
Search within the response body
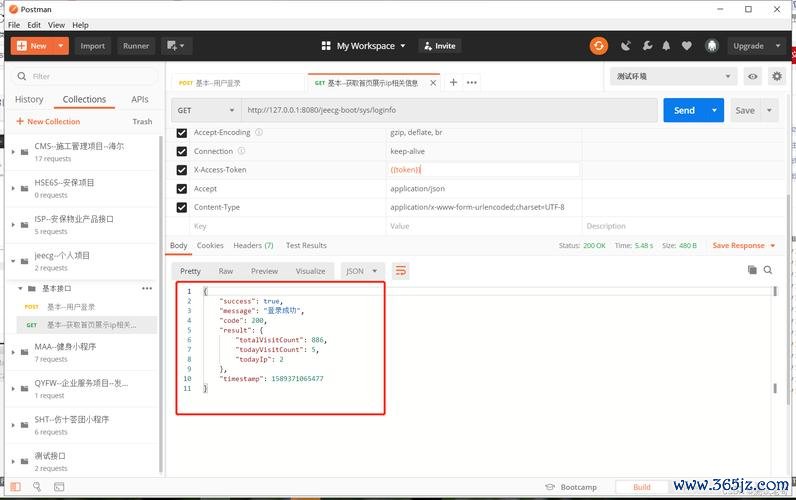[768, 270]
